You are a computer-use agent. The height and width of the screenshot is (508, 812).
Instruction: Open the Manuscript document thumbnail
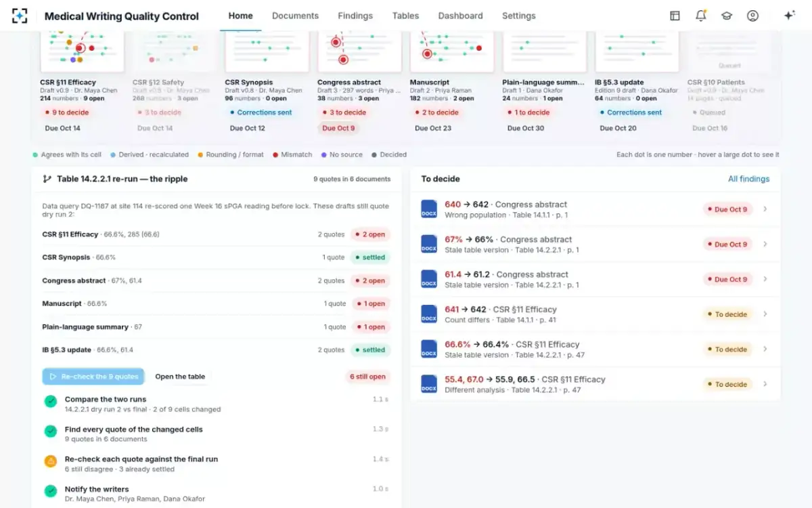(x=452, y=52)
